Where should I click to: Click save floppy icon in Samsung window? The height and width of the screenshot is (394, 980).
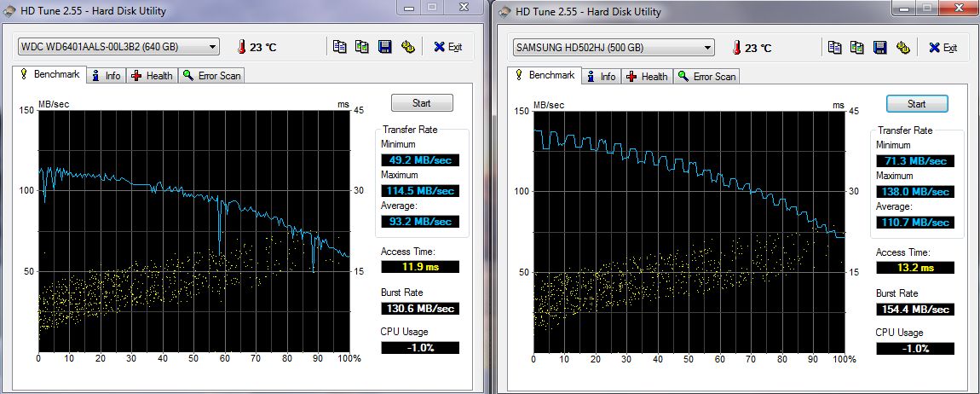[x=879, y=47]
